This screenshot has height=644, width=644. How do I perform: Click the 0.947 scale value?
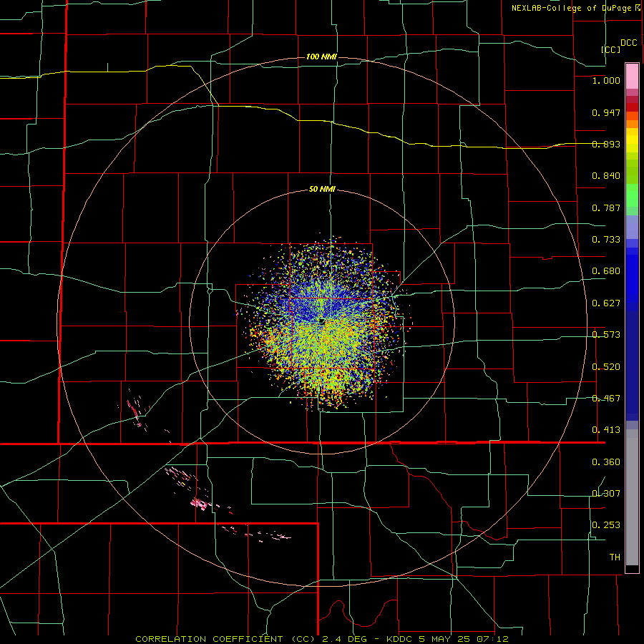[x=606, y=112]
